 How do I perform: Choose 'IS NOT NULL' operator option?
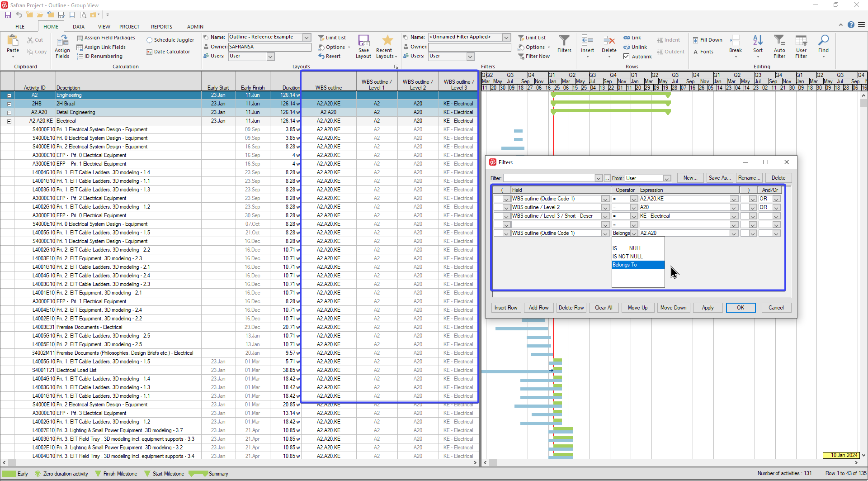click(627, 257)
